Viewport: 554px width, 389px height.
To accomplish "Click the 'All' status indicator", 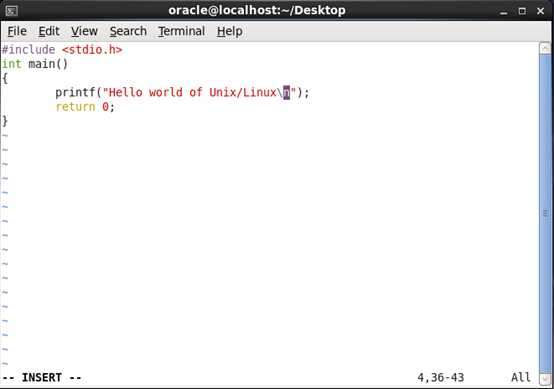I will [x=521, y=378].
